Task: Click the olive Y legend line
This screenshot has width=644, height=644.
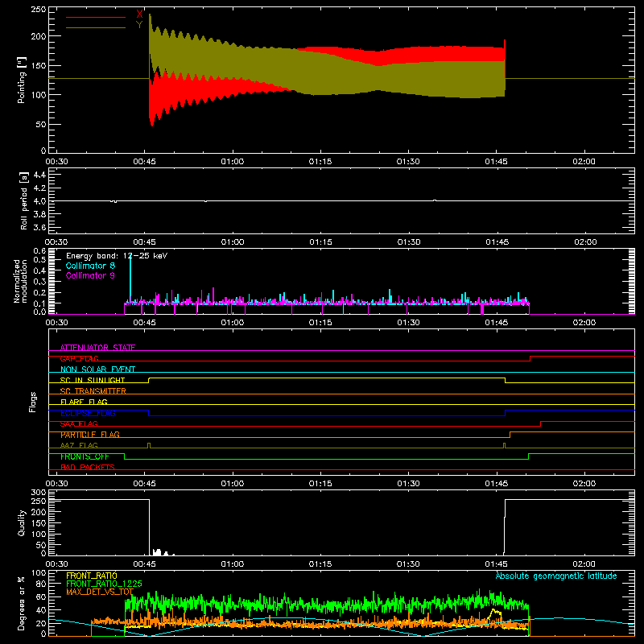Action: click(96, 27)
